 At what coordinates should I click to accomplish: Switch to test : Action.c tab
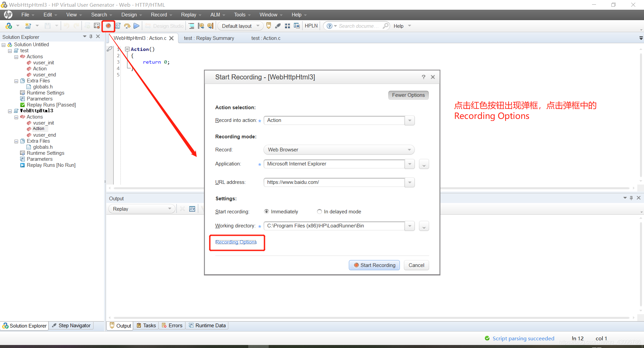[266, 38]
